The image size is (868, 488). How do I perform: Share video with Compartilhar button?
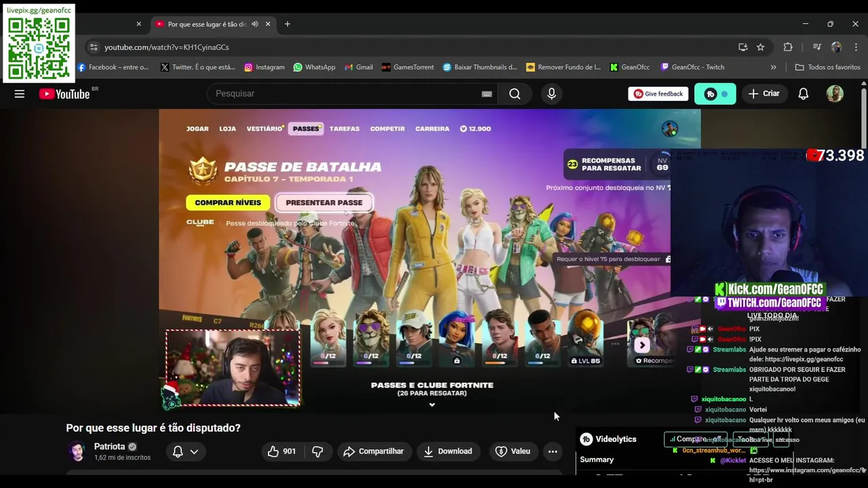click(x=373, y=451)
